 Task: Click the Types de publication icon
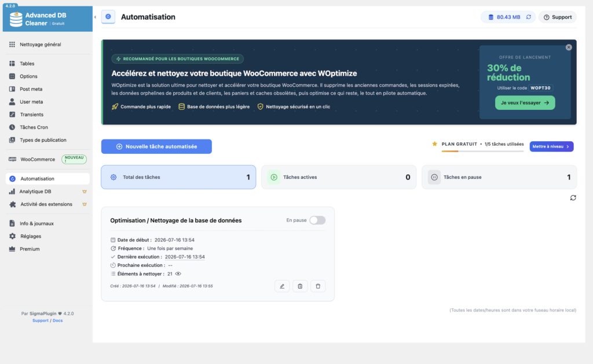point(12,140)
